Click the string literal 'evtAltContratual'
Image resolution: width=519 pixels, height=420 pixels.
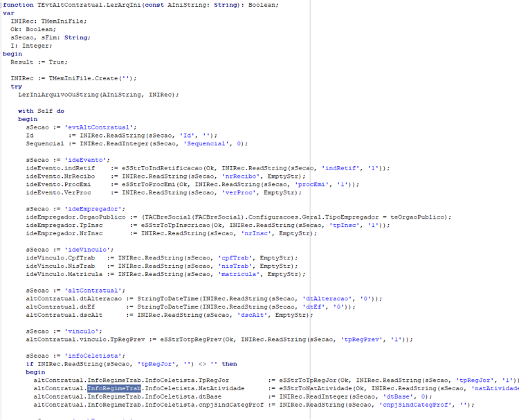99,127
